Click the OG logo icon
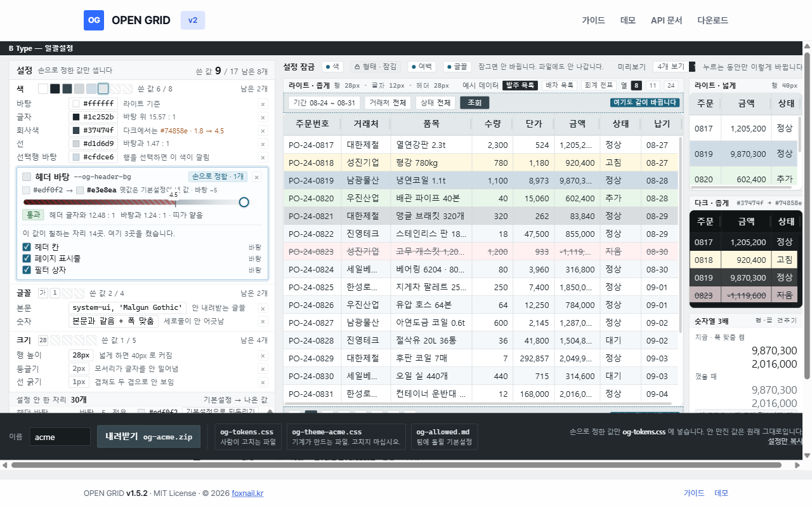Screen dimensions: 812x508 pos(94,20)
